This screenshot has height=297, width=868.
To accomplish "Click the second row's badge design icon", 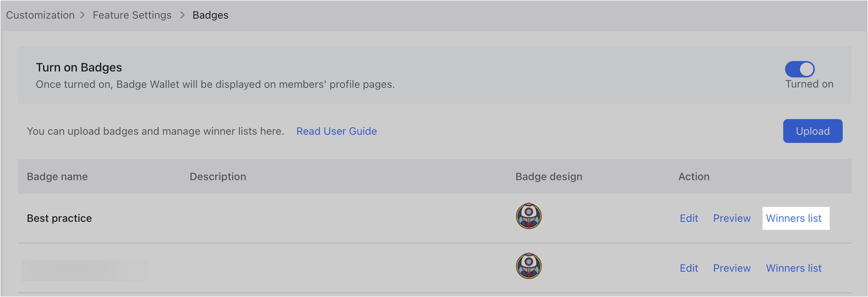I will 528,266.
